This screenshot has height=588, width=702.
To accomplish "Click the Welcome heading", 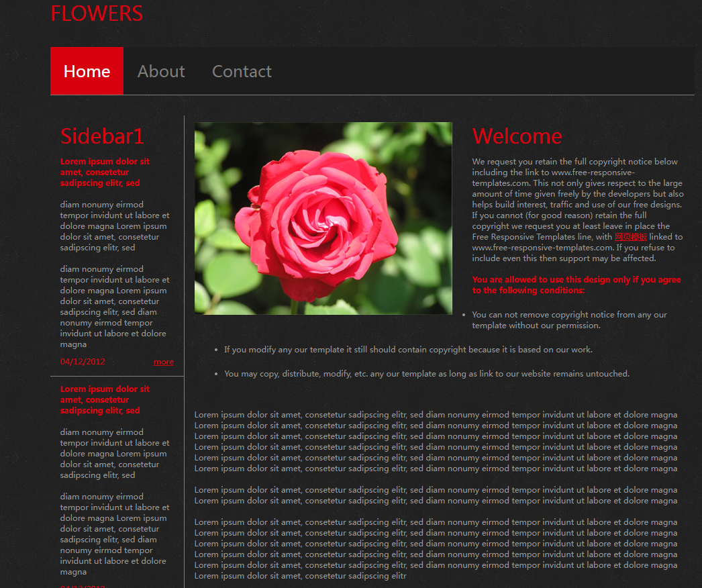I will (x=517, y=136).
